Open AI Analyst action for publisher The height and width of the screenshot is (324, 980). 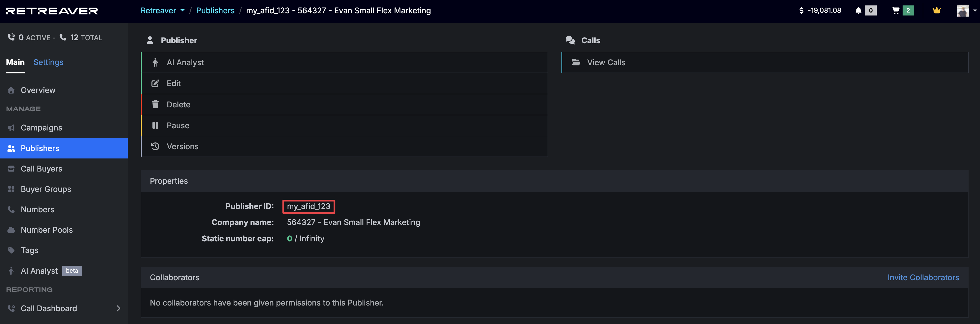click(x=345, y=63)
